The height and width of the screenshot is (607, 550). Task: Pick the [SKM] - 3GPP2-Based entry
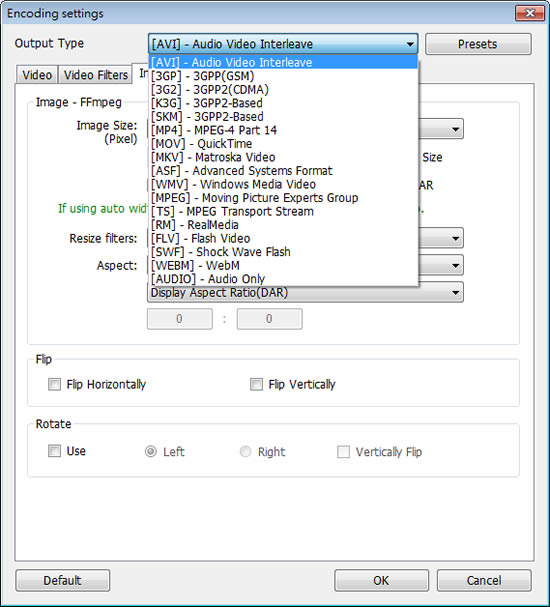point(283,117)
